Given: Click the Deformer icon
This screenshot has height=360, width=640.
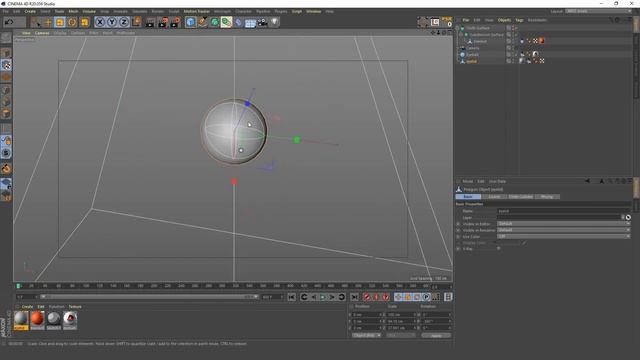Looking at the screenshot, I should click(239, 22).
